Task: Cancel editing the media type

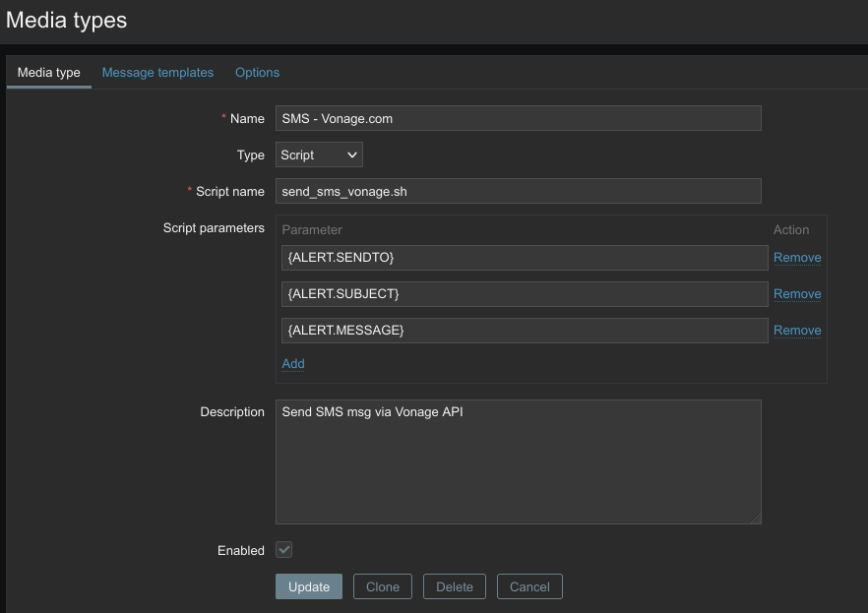Action: 529,586
